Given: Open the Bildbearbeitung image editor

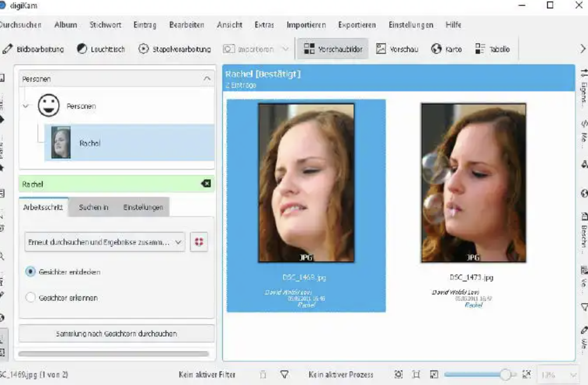Looking at the screenshot, I should point(33,49).
